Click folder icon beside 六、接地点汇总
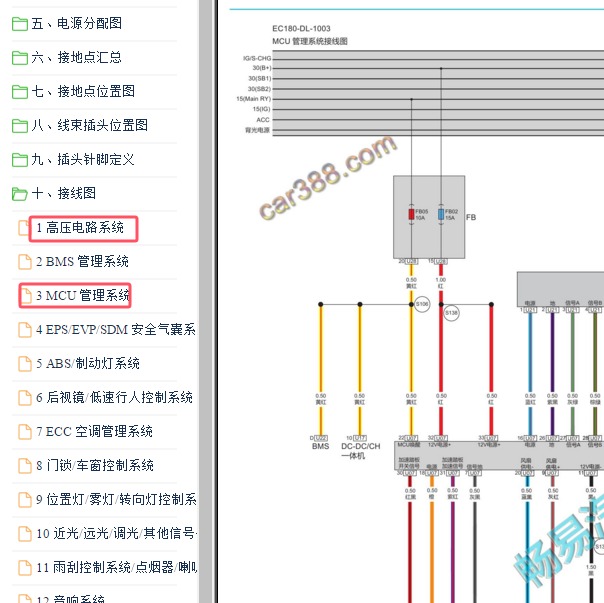The height and width of the screenshot is (603, 604). 20,58
